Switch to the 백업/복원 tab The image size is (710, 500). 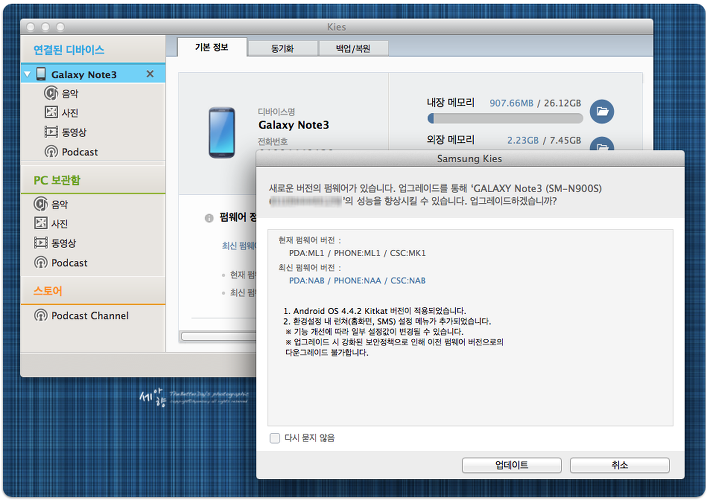(353, 48)
